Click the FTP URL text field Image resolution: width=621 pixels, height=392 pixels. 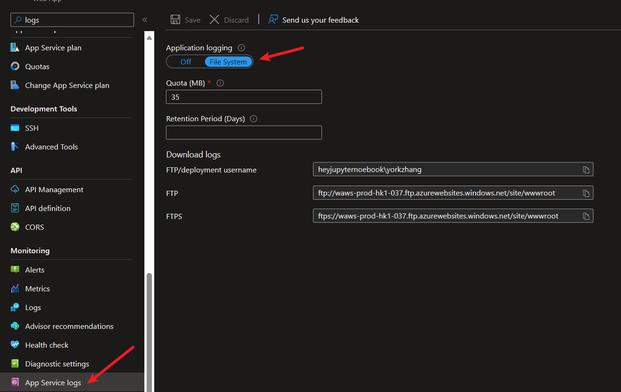[453, 193]
